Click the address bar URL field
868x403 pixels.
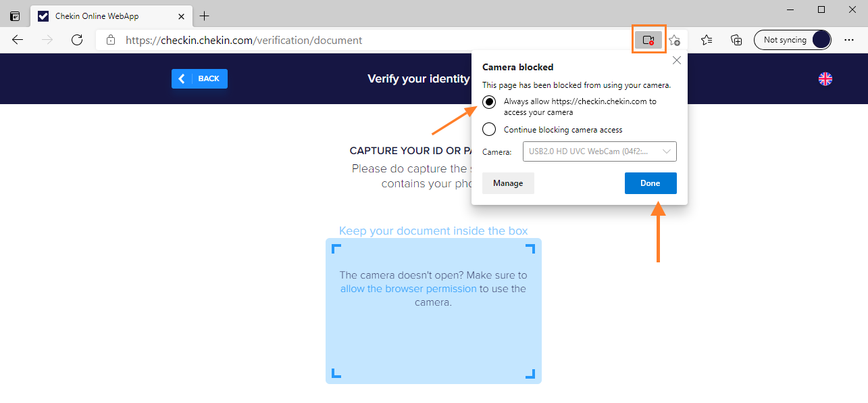click(338, 41)
